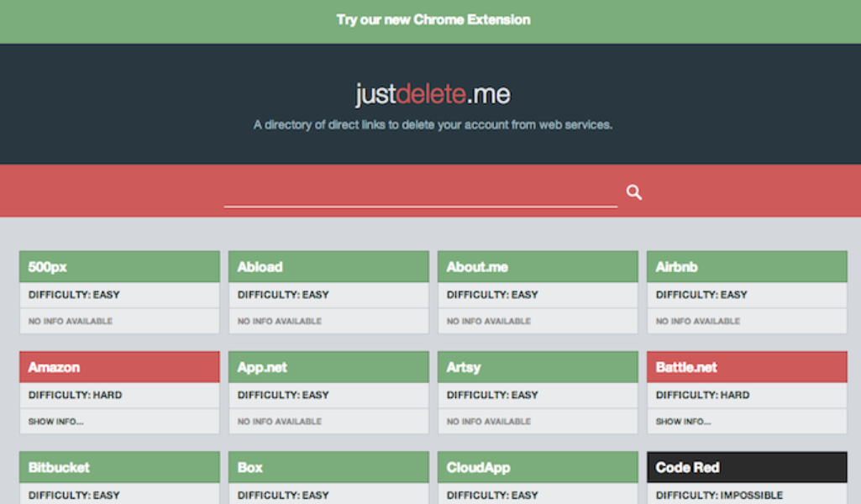Open the Artsy delete link
The height and width of the screenshot is (504, 861).
click(538, 367)
